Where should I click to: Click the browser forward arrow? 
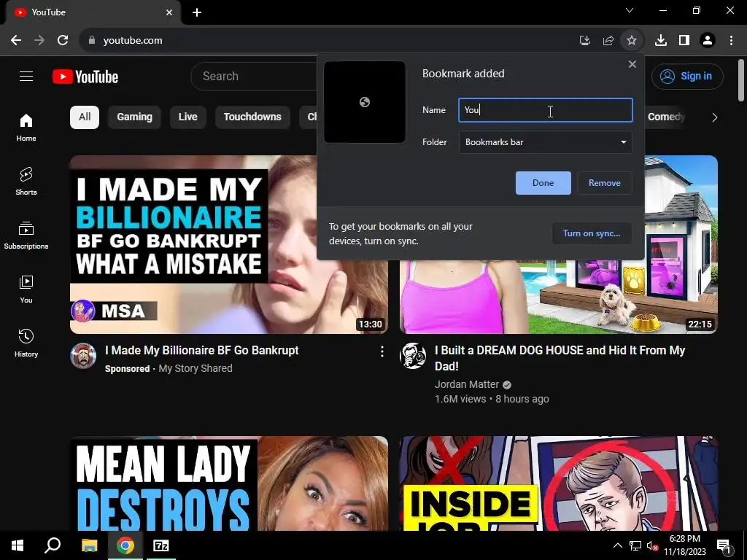tap(39, 41)
